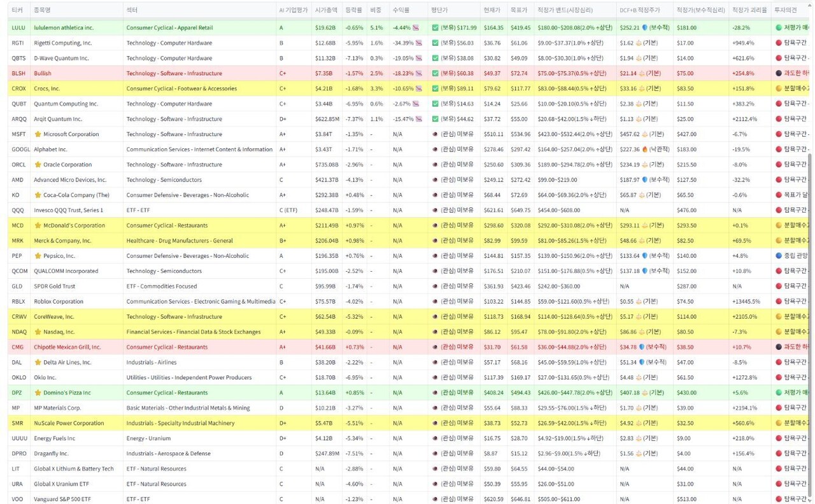Open the NuScale Power Corporation entry
Viewport: 815px width, 504px height.
pyautogui.click(x=69, y=423)
